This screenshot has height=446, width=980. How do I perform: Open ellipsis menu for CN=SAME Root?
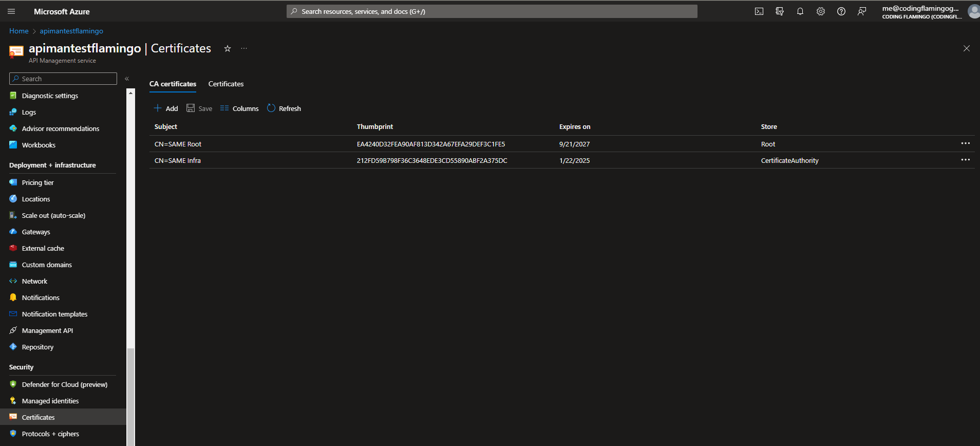tap(966, 143)
